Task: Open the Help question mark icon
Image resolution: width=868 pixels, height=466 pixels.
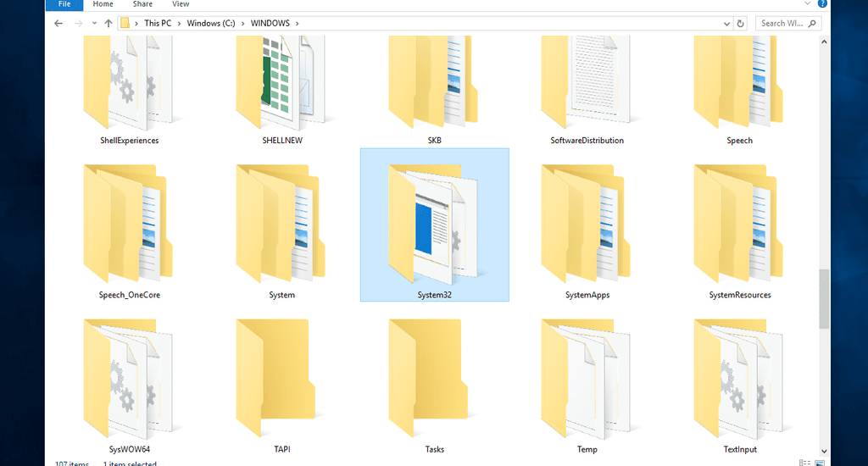Action: point(822,4)
